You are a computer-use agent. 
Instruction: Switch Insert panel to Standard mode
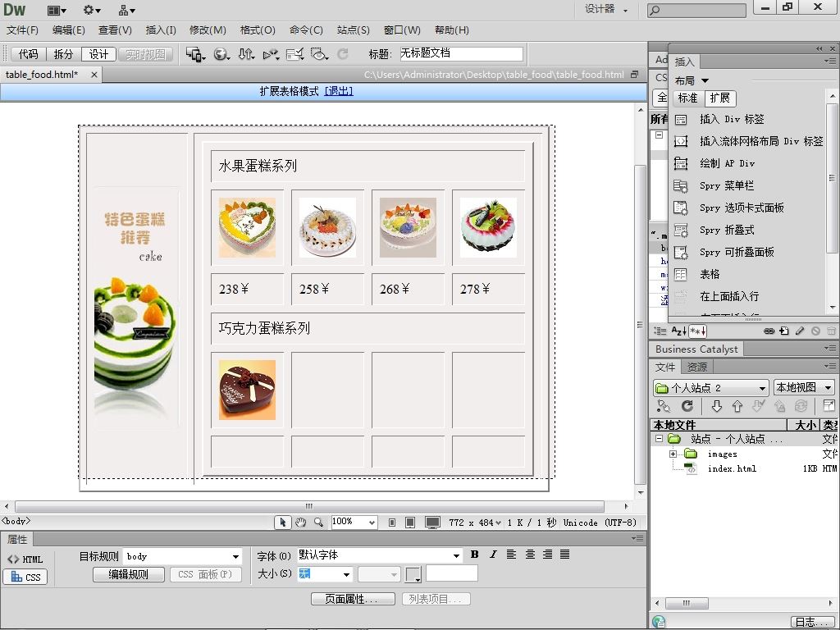pos(688,98)
